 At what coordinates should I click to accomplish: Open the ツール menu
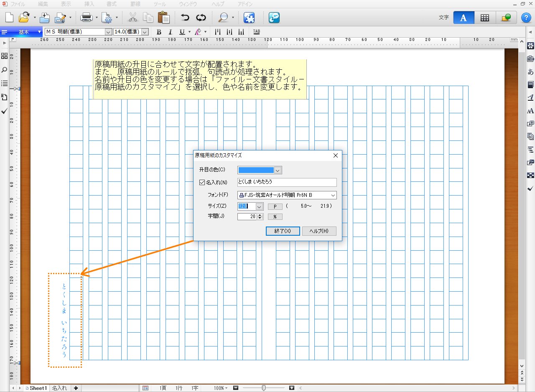click(160, 3)
